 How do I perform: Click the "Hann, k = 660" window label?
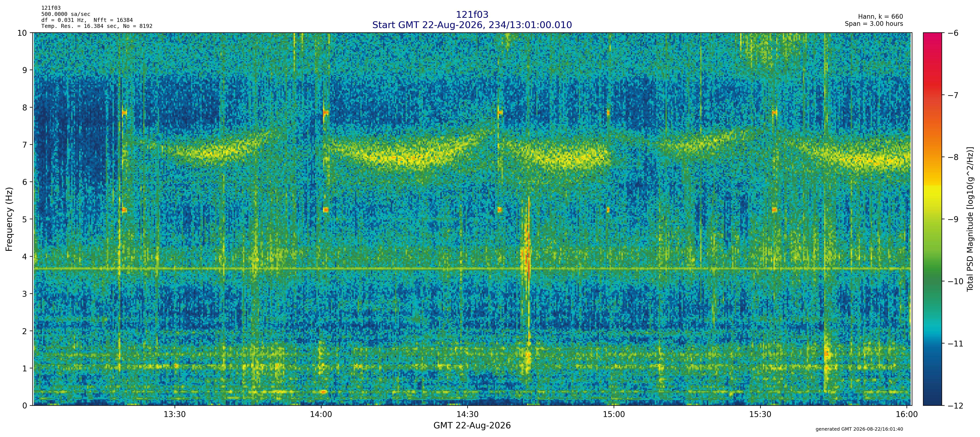coord(880,17)
